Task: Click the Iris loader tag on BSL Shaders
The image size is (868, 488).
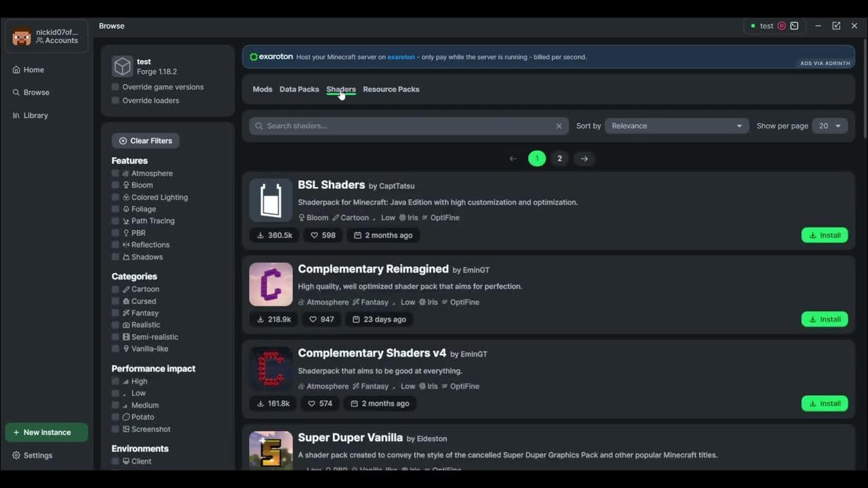Action: tap(408, 218)
